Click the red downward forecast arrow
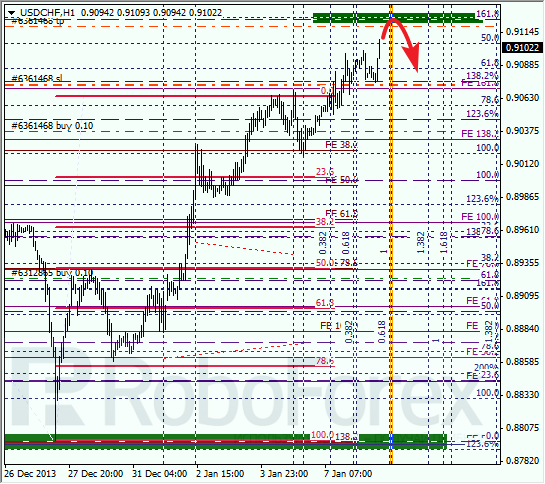Image resolution: width=545 pixels, height=484 pixels. pos(401,44)
